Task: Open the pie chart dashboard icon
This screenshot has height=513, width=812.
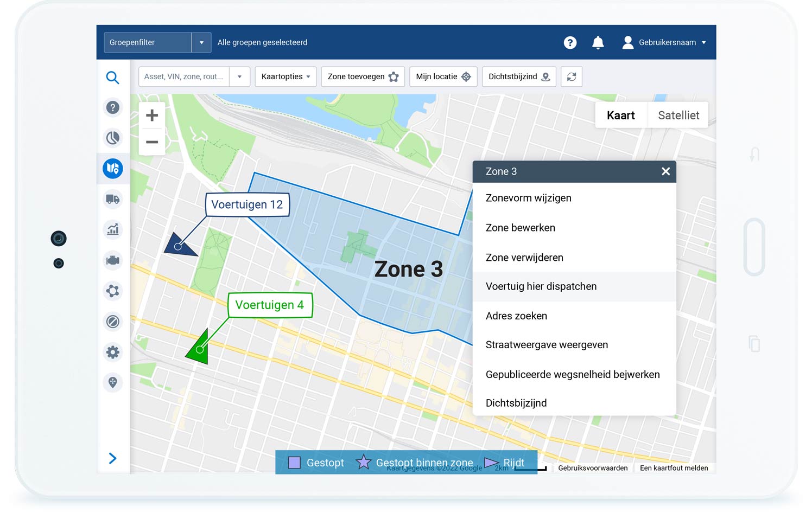Action: click(x=112, y=138)
